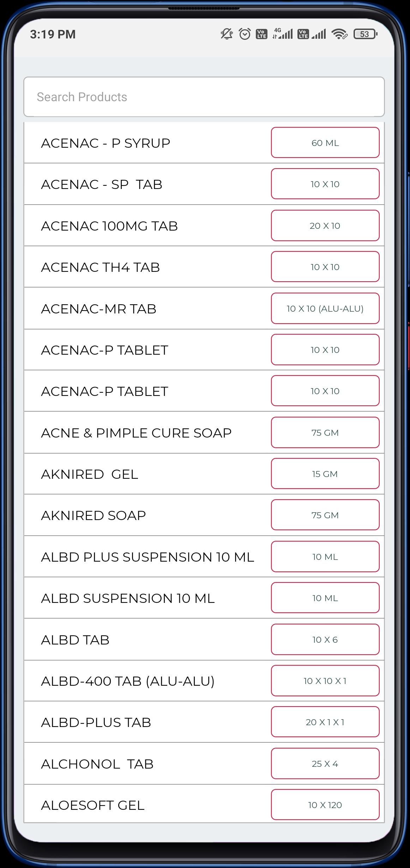
Task: Open ACNE & PIMPLE CURE SOAP item
Action: [x=136, y=433]
